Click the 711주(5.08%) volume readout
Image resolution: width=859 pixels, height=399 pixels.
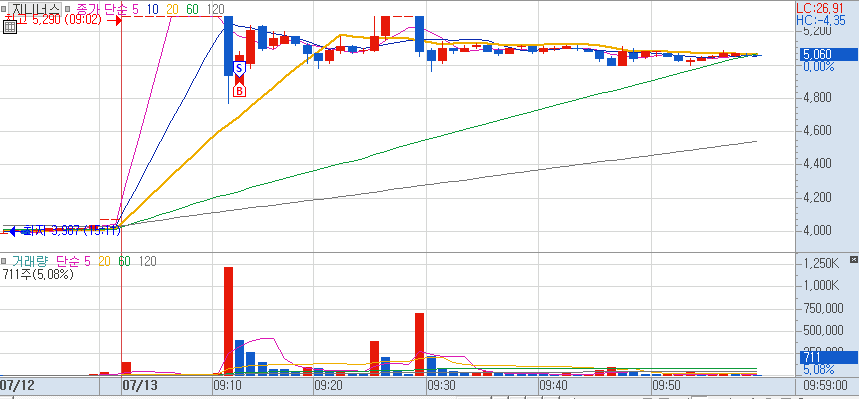pyautogui.click(x=38, y=275)
